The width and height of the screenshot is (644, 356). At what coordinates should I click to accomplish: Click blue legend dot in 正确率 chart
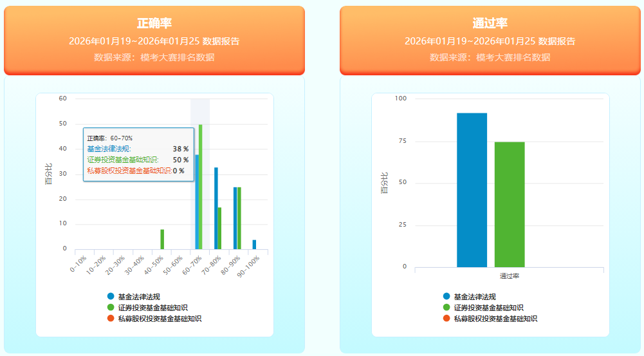point(111,297)
